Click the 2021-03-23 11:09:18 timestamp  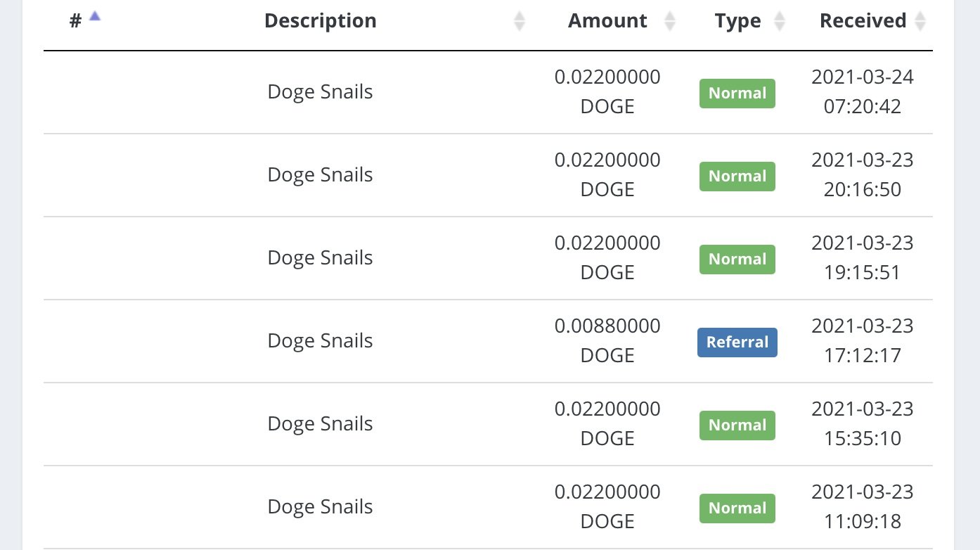coord(863,506)
